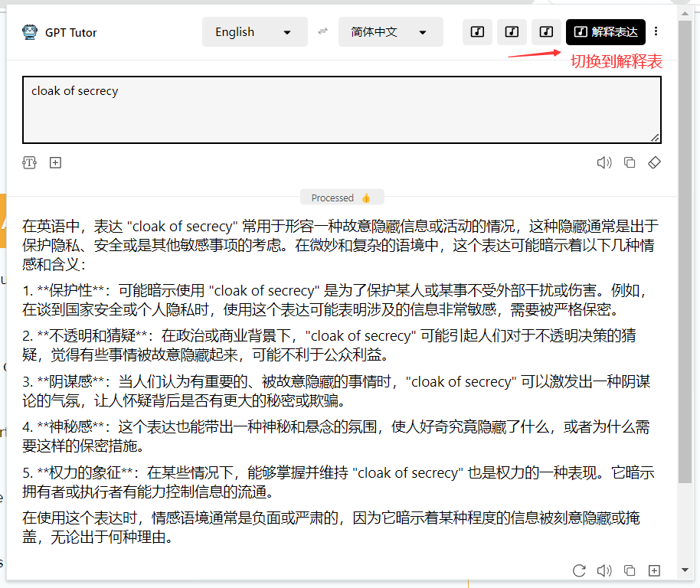Play the answer audio with the bottom speaker icon
The image size is (700, 588).
point(604,570)
